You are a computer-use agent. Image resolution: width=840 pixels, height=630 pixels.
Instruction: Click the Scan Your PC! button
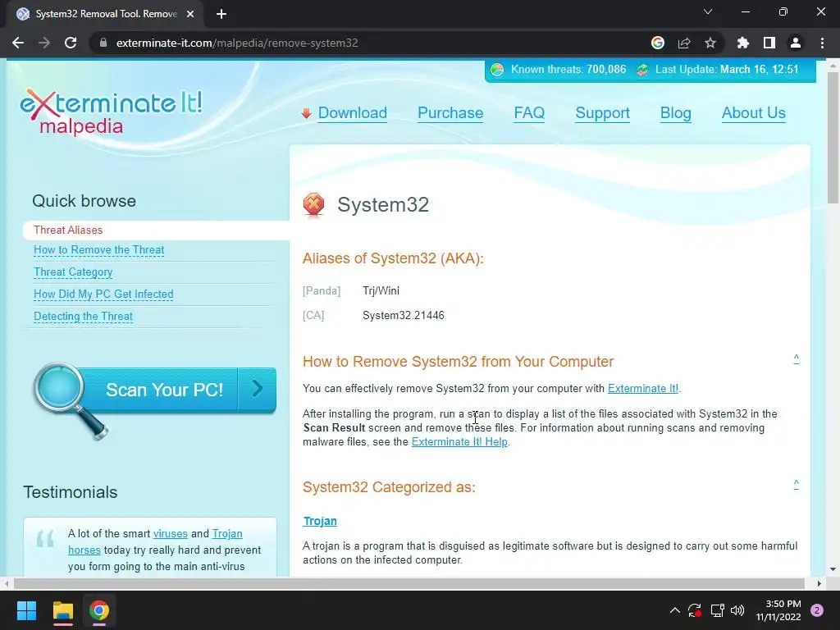click(164, 390)
